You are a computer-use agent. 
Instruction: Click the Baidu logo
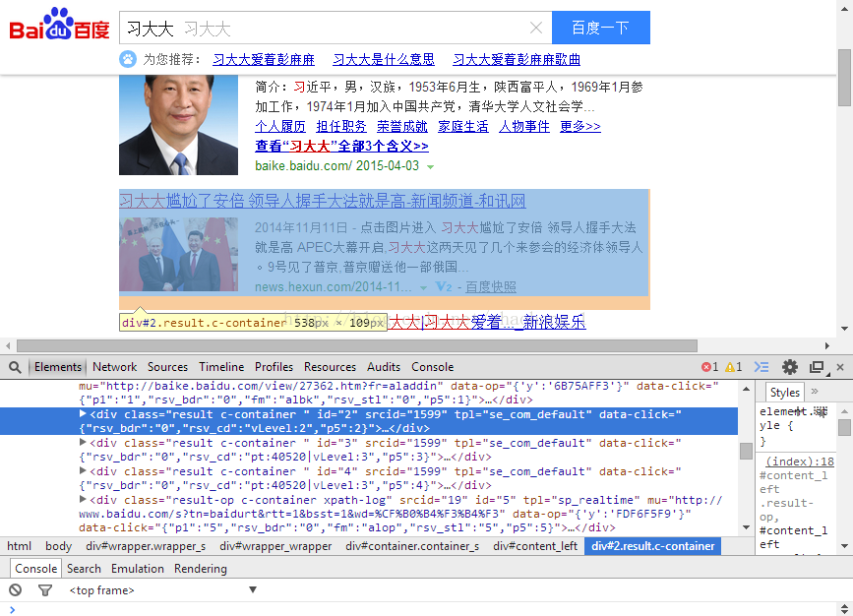(59, 25)
